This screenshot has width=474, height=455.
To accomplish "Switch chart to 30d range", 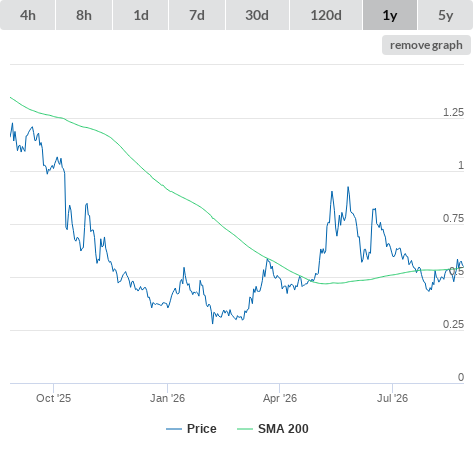I will coord(257,15).
